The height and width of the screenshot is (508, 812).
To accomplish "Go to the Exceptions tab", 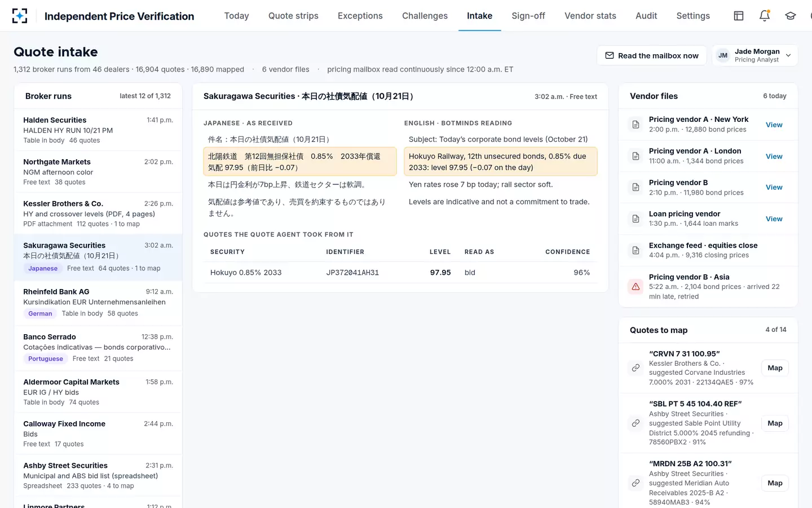I will coord(360,16).
